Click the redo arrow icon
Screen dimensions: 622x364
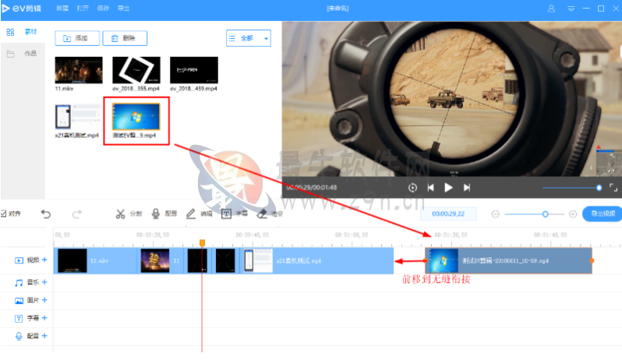pos(77,214)
